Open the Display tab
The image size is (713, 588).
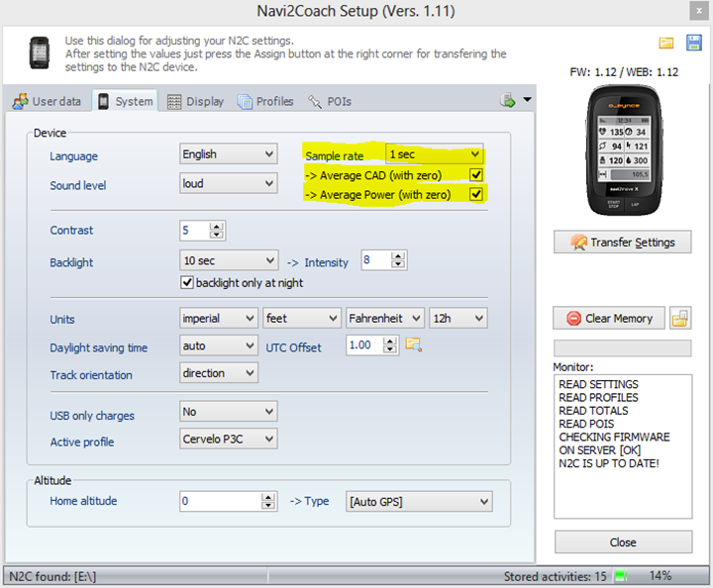195,101
